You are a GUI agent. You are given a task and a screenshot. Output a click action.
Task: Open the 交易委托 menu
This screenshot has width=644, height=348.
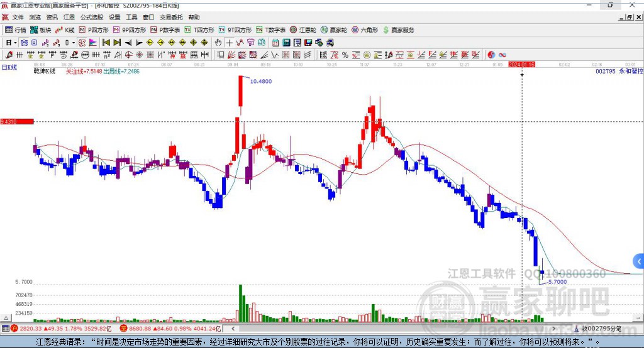[171, 17]
